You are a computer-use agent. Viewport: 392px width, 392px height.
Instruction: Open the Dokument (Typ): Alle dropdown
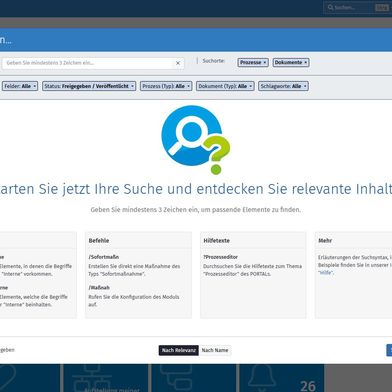click(225, 86)
